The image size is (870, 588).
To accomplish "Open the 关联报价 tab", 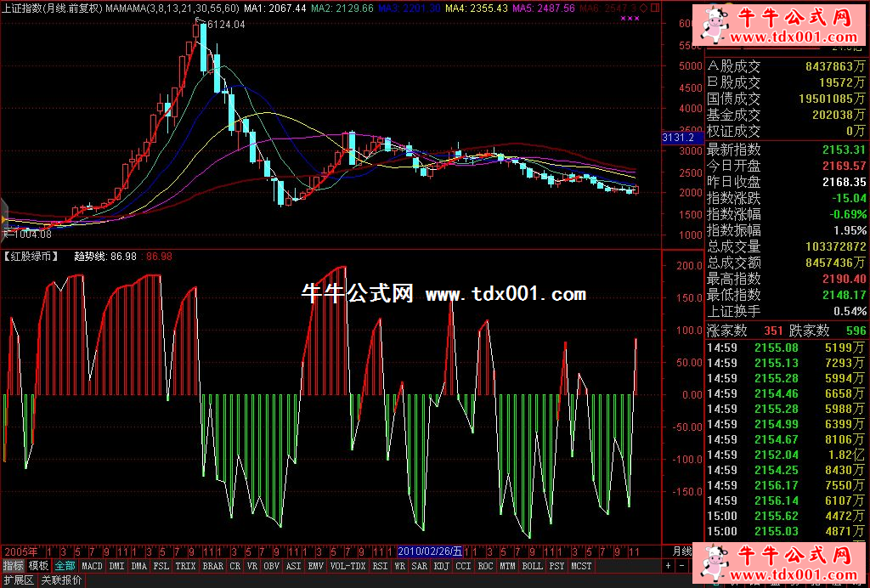I will (62, 580).
